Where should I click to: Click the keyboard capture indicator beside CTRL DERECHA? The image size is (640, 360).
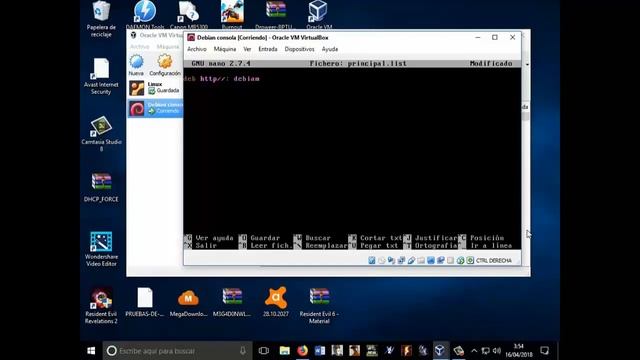470,260
